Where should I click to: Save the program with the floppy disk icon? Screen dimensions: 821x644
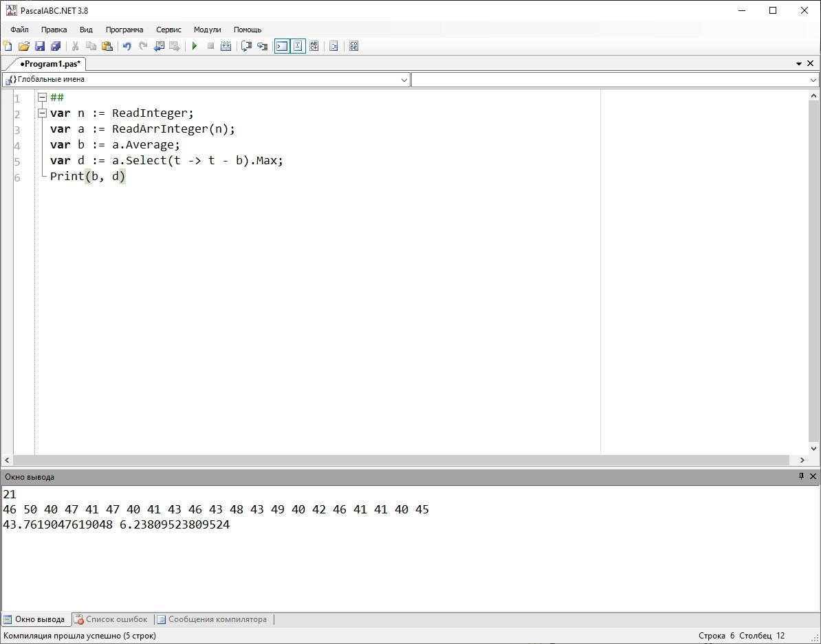pos(39,46)
